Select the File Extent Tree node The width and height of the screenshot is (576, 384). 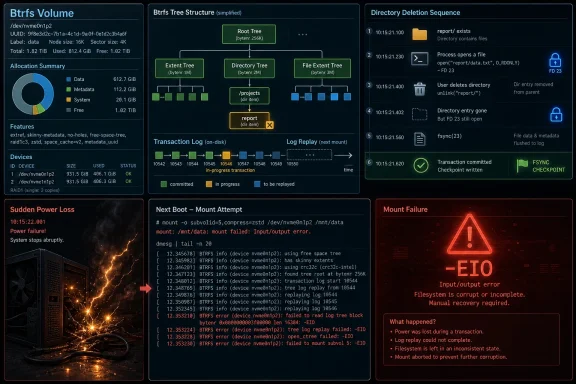(x=322, y=68)
